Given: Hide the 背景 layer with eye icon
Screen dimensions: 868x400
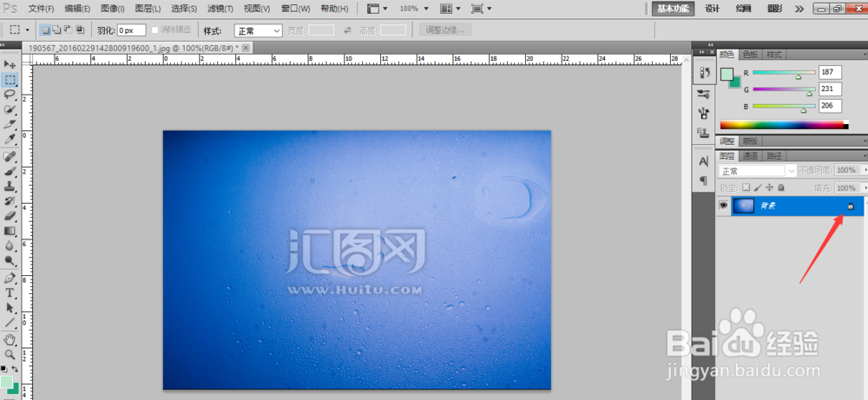Looking at the screenshot, I should (x=723, y=206).
